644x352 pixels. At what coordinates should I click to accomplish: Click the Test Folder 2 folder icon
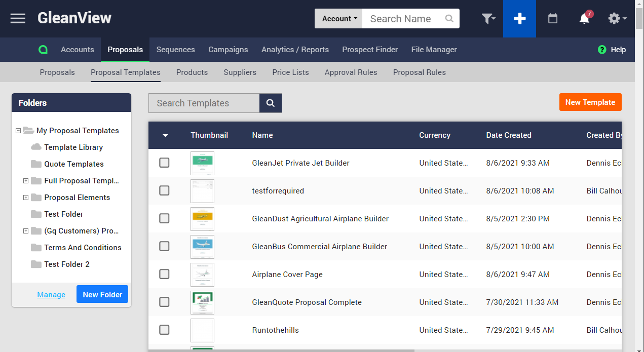pos(36,264)
